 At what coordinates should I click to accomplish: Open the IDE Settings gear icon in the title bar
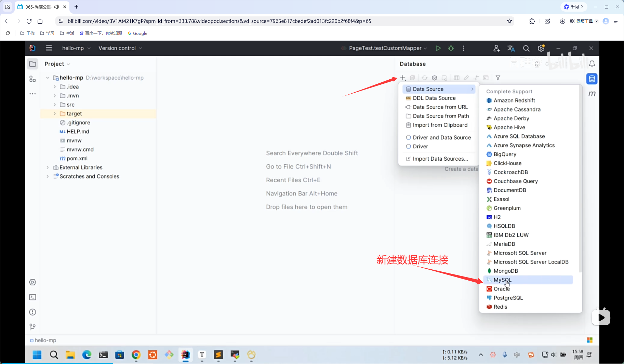541,48
